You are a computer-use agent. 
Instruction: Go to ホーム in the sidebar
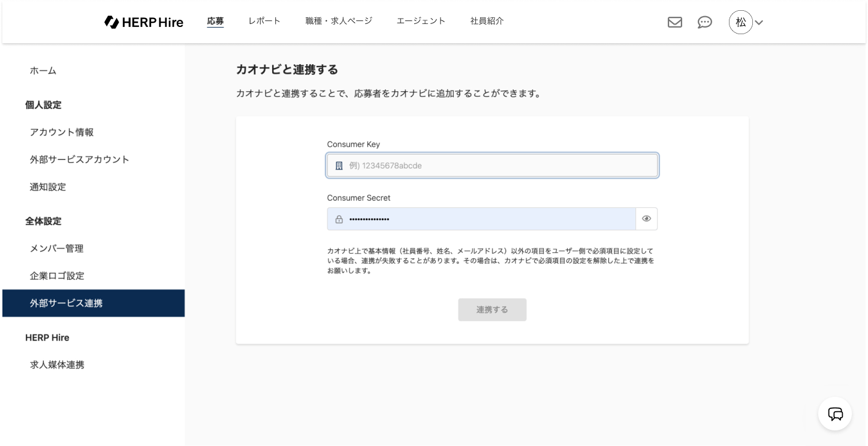[x=43, y=71]
